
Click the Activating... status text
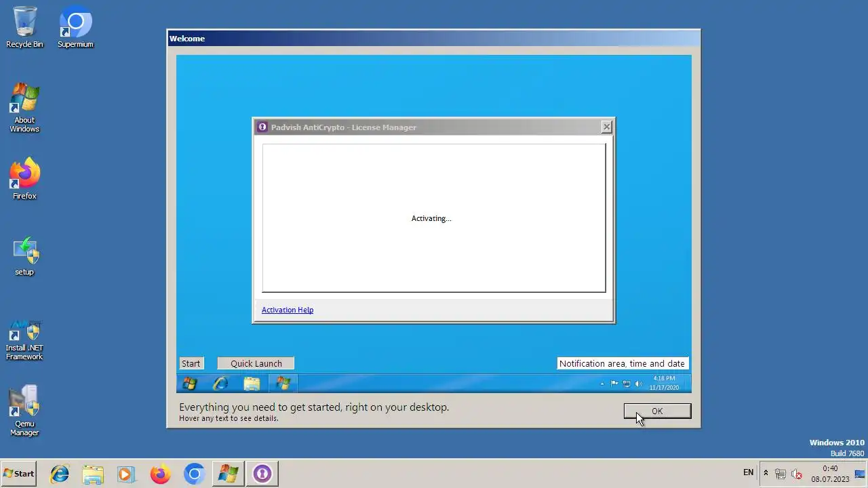431,218
